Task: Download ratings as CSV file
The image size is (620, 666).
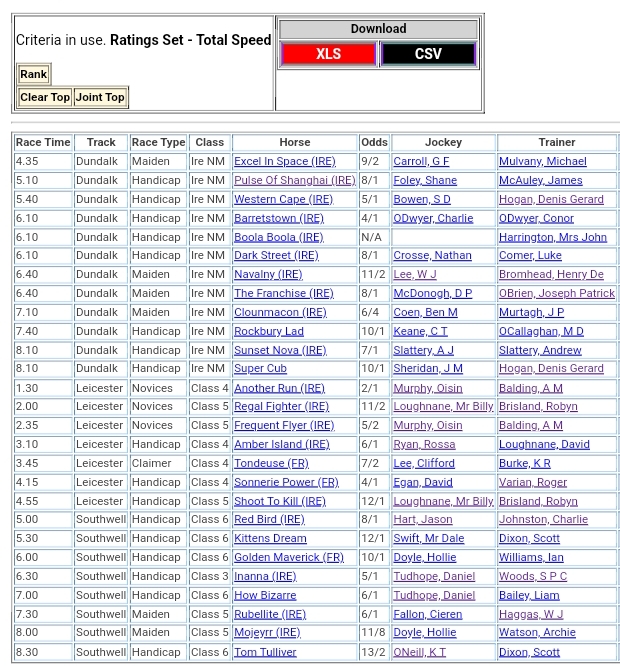Action: (x=428, y=54)
